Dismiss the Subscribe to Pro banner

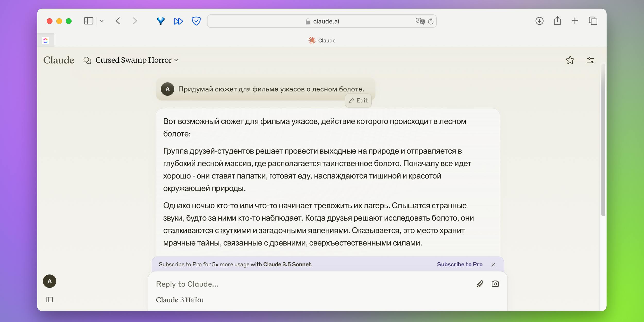click(493, 265)
